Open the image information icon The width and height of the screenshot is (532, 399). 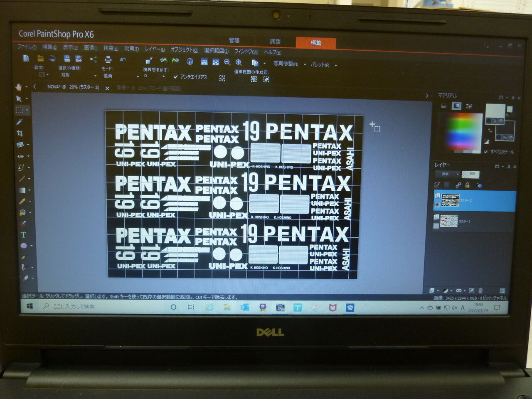190,62
